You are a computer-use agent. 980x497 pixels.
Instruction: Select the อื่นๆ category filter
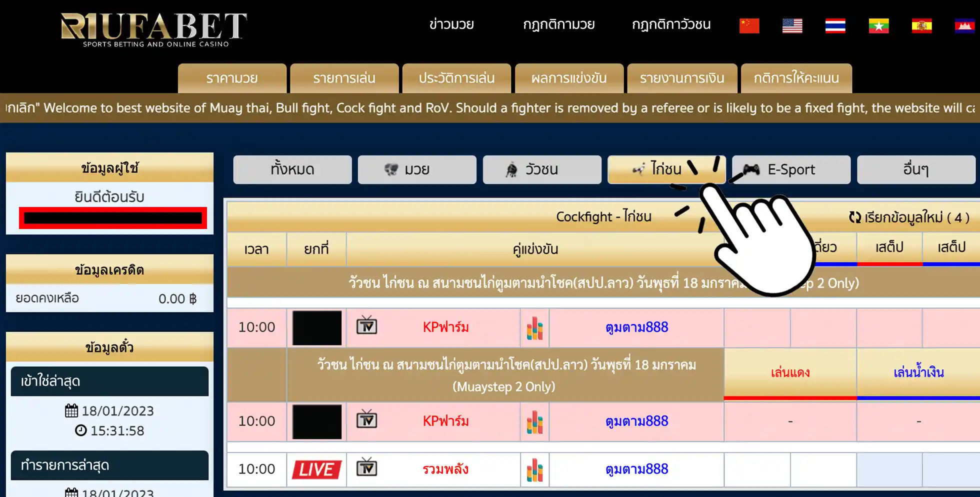click(916, 169)
